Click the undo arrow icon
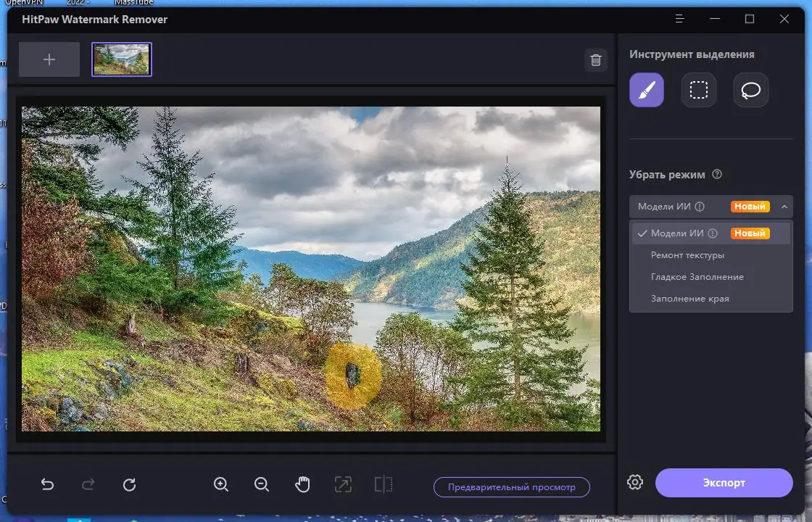The height and width of the screenshot is (522, 812). (48, 484)
